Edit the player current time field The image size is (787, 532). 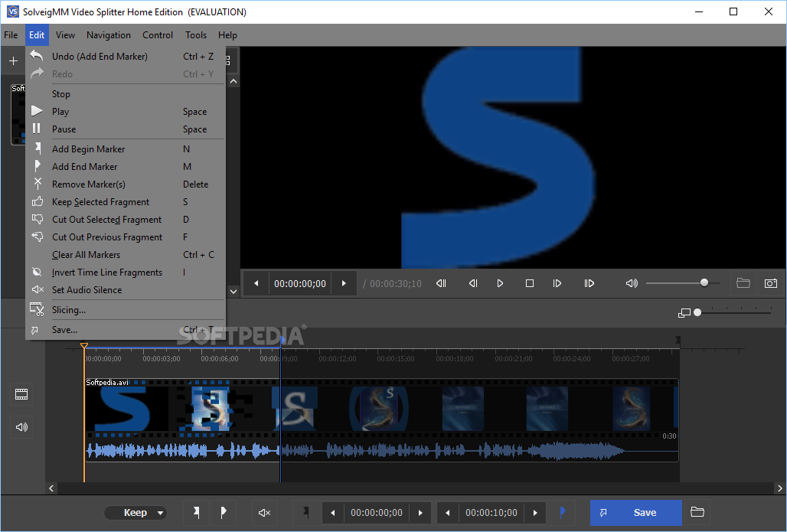300,283
